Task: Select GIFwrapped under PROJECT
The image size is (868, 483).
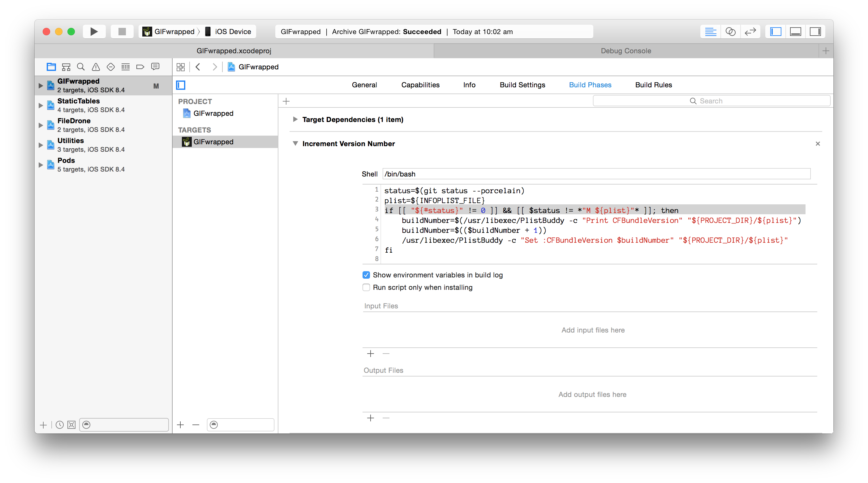Action: tap(225, 113)
